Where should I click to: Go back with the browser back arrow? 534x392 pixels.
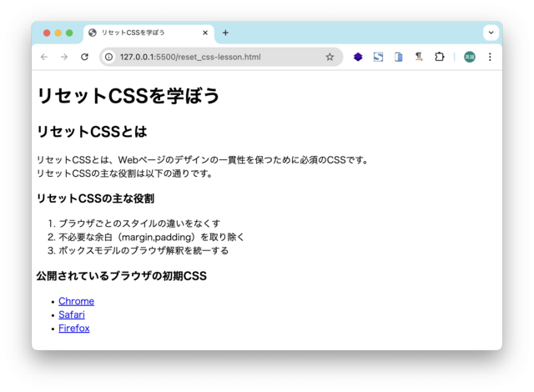44,57
